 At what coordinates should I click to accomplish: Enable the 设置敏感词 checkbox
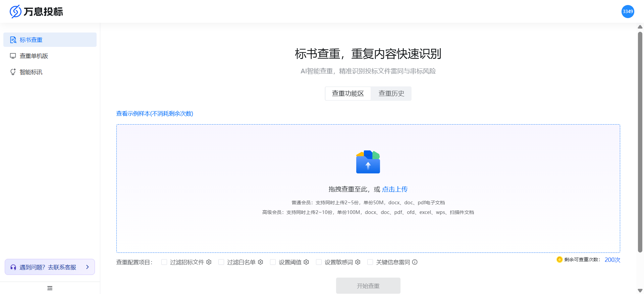click(319, 262)
